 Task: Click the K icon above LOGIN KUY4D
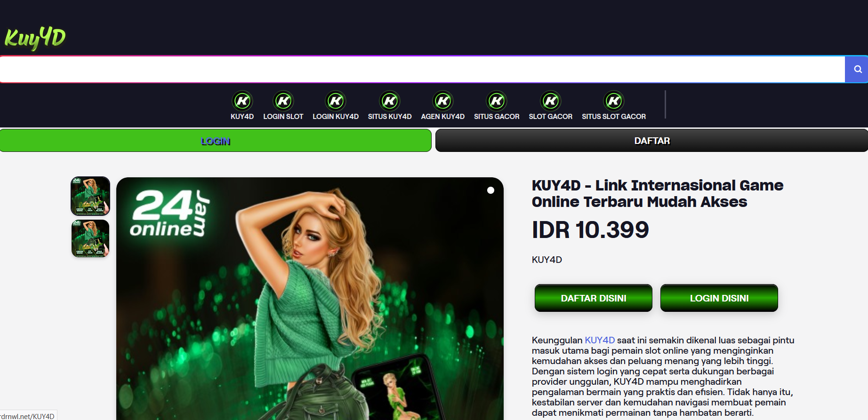(336, 101)
